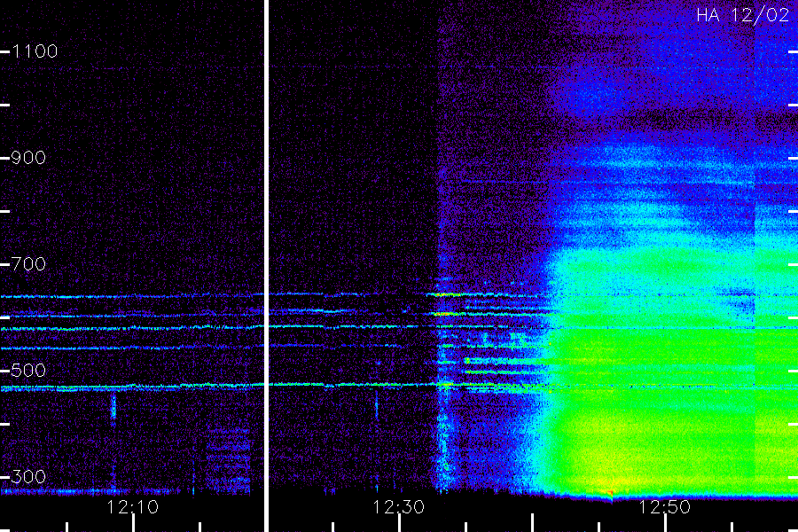Click the HA 12/02 station date label

click(x=742, y=15)
